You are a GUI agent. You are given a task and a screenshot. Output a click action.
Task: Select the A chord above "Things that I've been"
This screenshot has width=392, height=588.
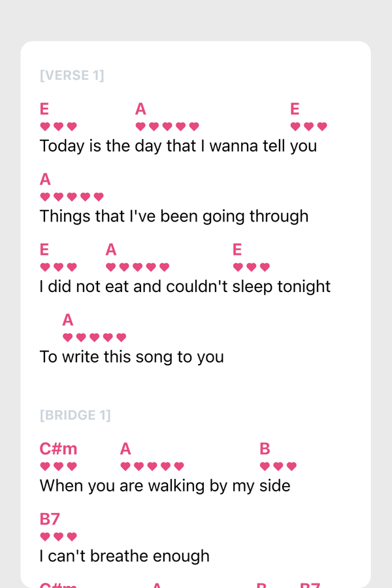[45, 179]
